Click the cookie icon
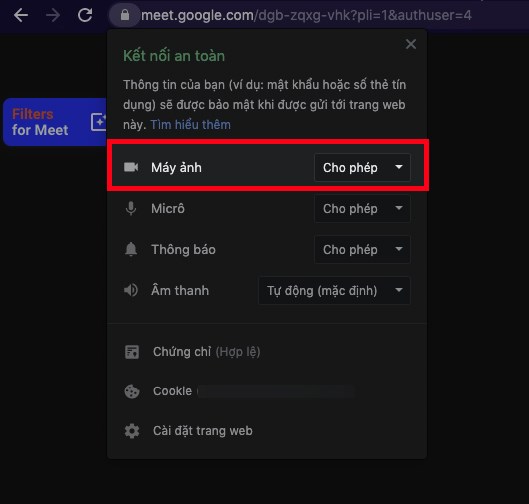This screenshot has height=504, width=529. click(132, 391)
